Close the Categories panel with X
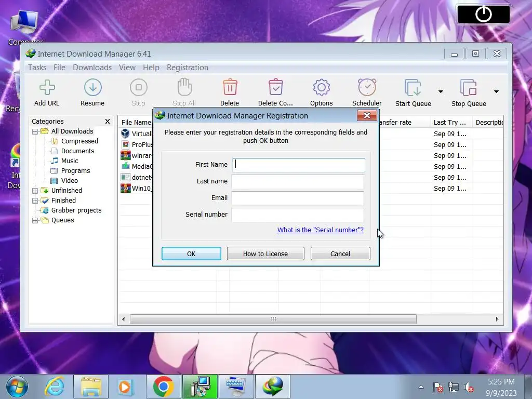Screen dimensions: 532x399 tap(108, 121)
